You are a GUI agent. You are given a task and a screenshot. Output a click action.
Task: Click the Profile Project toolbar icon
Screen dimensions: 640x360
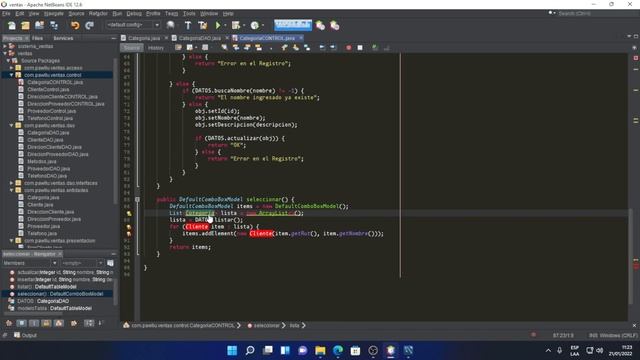coord(255,25)
